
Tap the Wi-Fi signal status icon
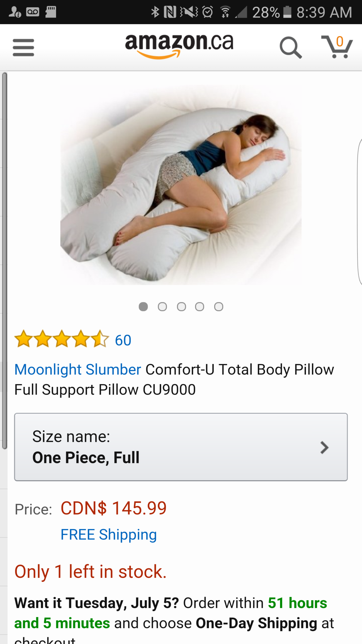(x=225, y=12)
